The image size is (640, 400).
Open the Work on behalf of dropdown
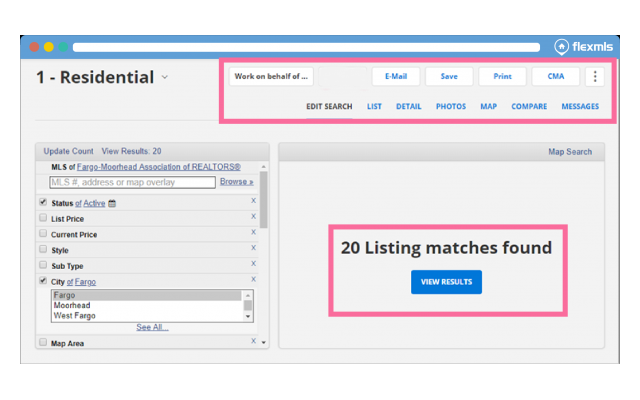pos(272,76)
